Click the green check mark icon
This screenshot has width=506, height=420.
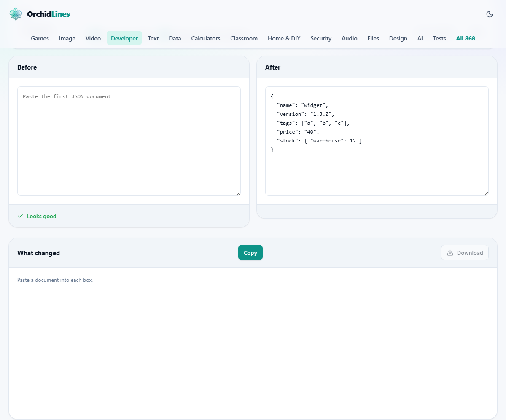point(20,216)
